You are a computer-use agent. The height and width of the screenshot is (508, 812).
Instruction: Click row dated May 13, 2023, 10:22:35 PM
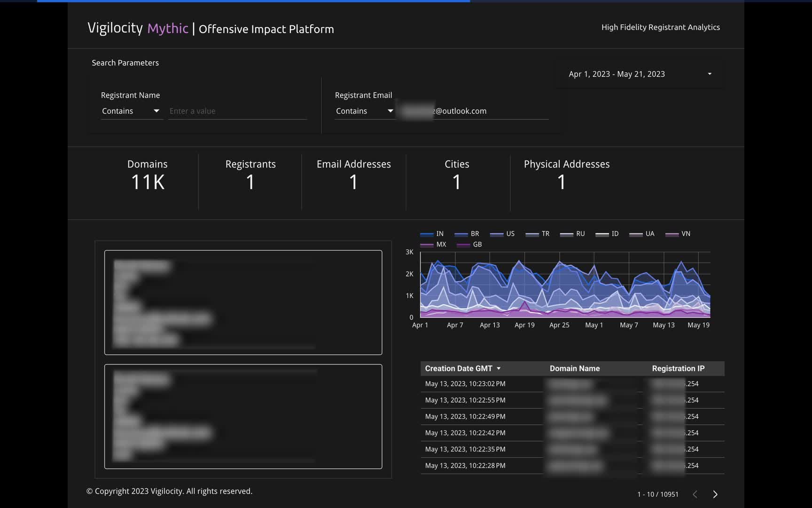click(x=572, y=449)
